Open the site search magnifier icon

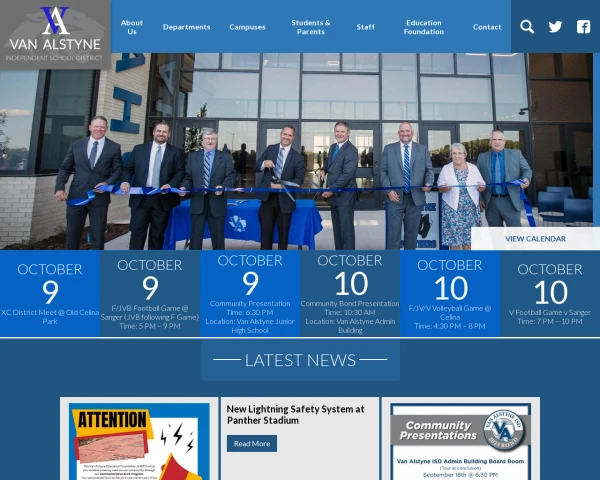[x=527, y=27]
